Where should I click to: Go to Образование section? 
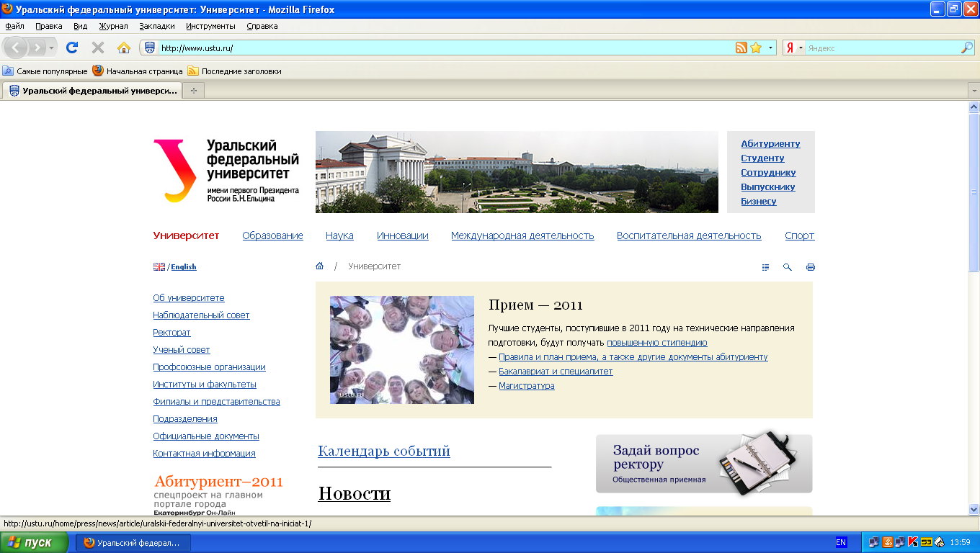pyautogui.click(x=272, y=235)
